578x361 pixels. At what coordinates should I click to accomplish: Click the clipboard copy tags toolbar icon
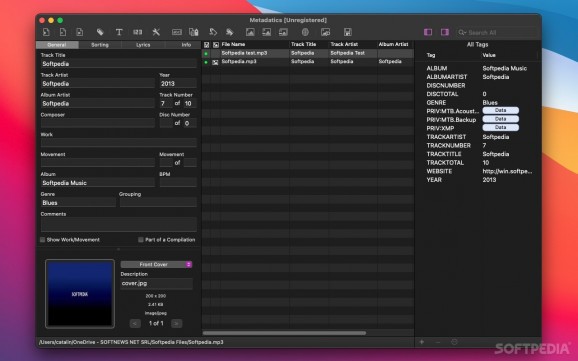[x=194, y=32]
